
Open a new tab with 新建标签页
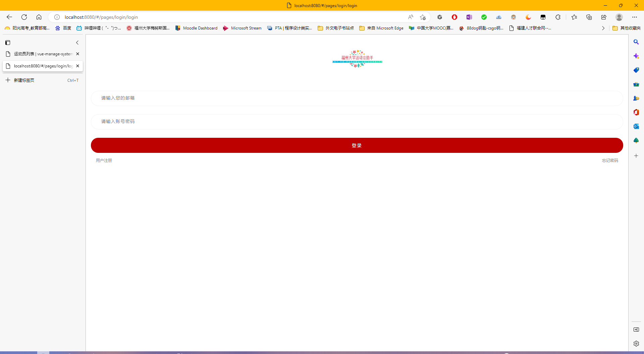[42, 80]
